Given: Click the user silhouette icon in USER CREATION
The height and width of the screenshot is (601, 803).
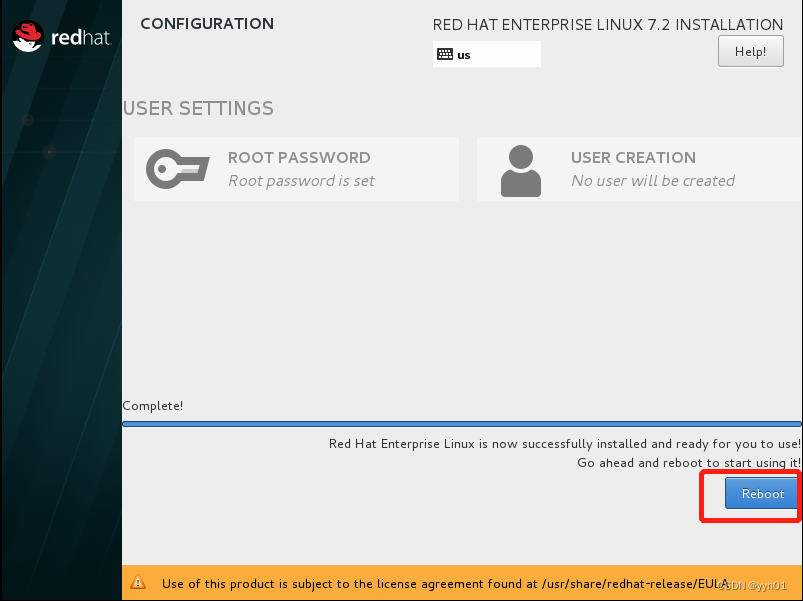Looking at the screenshot, I should (519, 168).
